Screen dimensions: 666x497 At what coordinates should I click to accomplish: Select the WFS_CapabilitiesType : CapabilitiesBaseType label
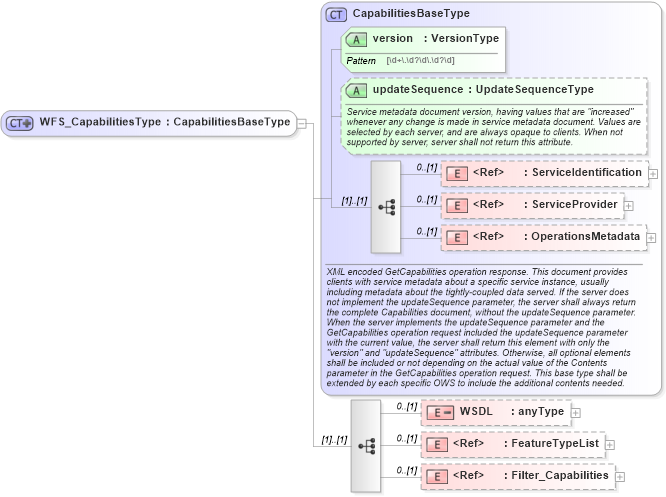tap(165, 122)
